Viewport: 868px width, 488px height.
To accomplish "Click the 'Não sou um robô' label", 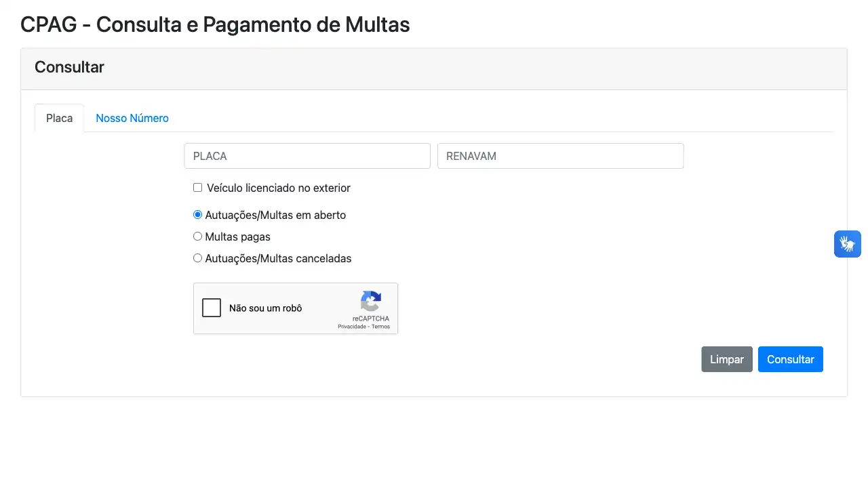I will (265, 308).
